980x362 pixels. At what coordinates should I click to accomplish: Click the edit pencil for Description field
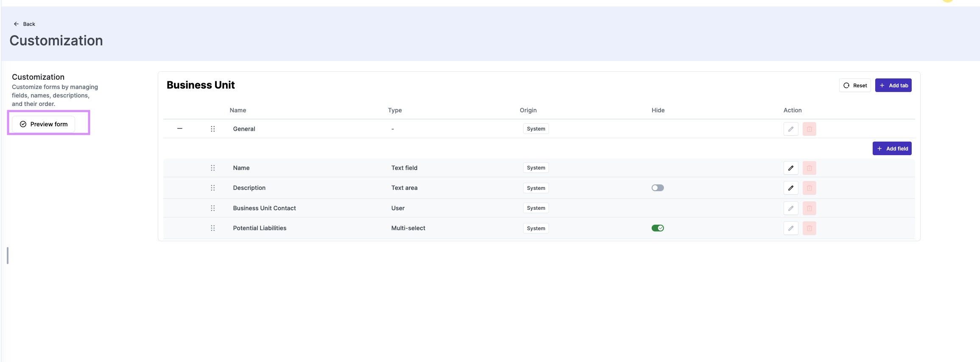coord(790,188)
